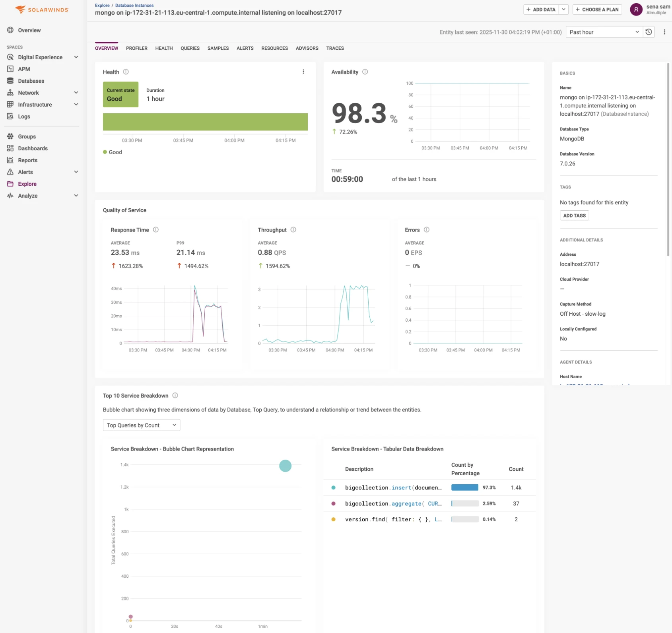
Task: Click the Alerts triangle icon
Action: click(x=10, y=172)
